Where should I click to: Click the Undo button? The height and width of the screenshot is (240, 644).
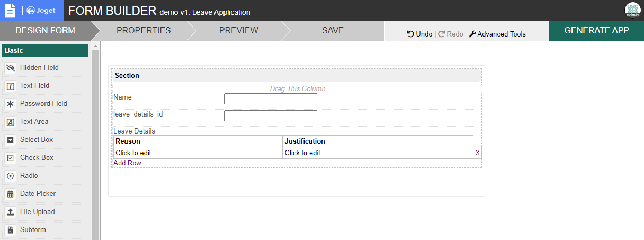coord(419,34)
